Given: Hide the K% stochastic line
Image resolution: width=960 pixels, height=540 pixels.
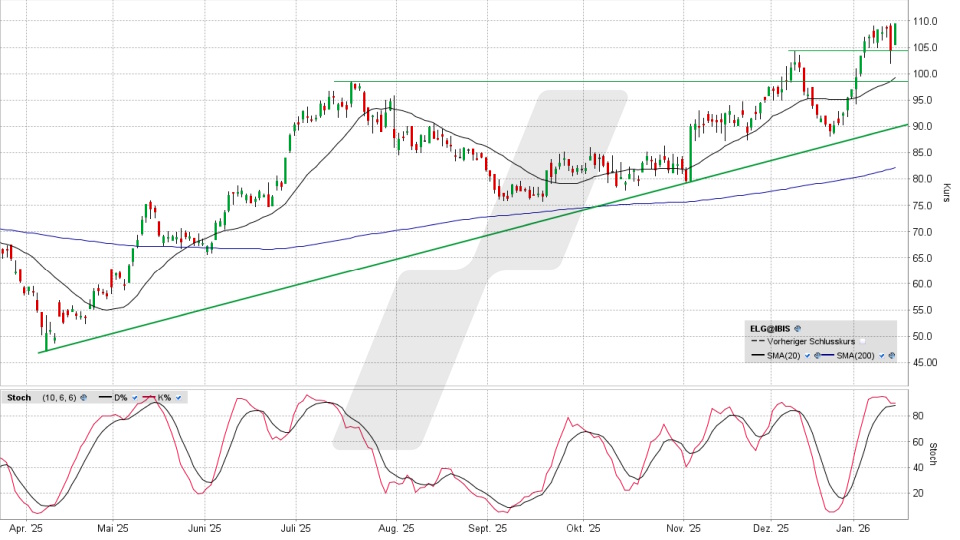Looking at the screenshot, I should tap(179, 398).
